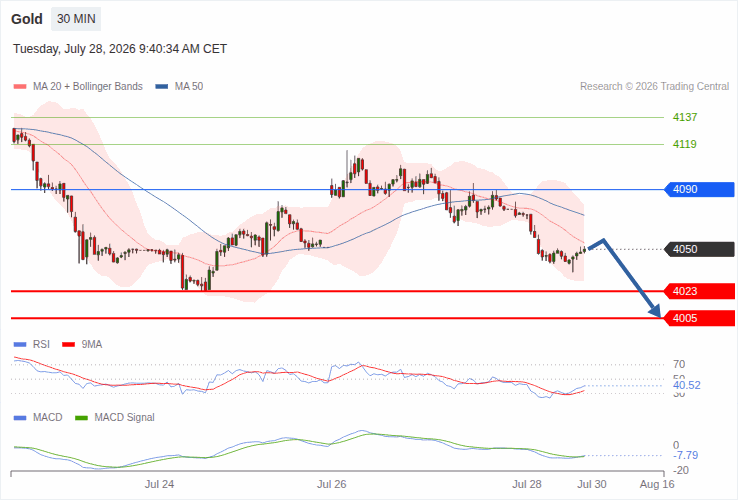Click the 30 MIN timeframe badge
Image resolution: width=738 pixels, height=500 pixels.
coord(76,19)
